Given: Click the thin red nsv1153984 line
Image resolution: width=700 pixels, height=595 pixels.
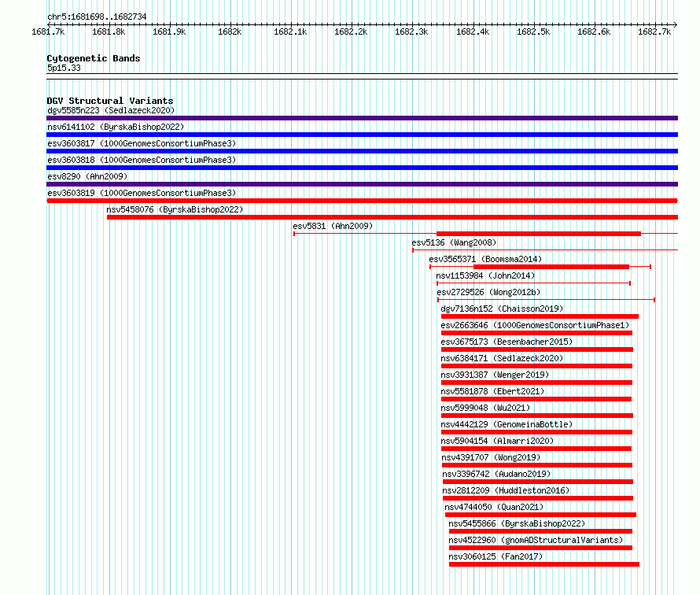Looking at the screenshot, I should click(533, 283).
